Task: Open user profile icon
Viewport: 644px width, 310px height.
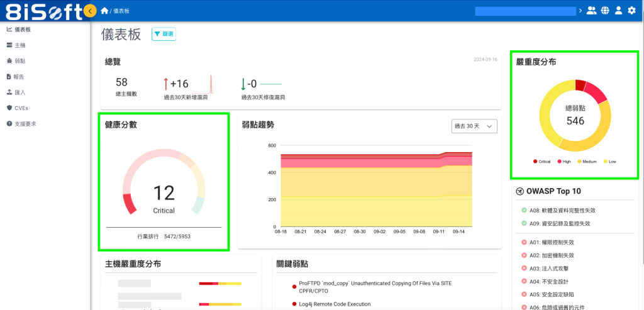Action: (x=618, y=11)
